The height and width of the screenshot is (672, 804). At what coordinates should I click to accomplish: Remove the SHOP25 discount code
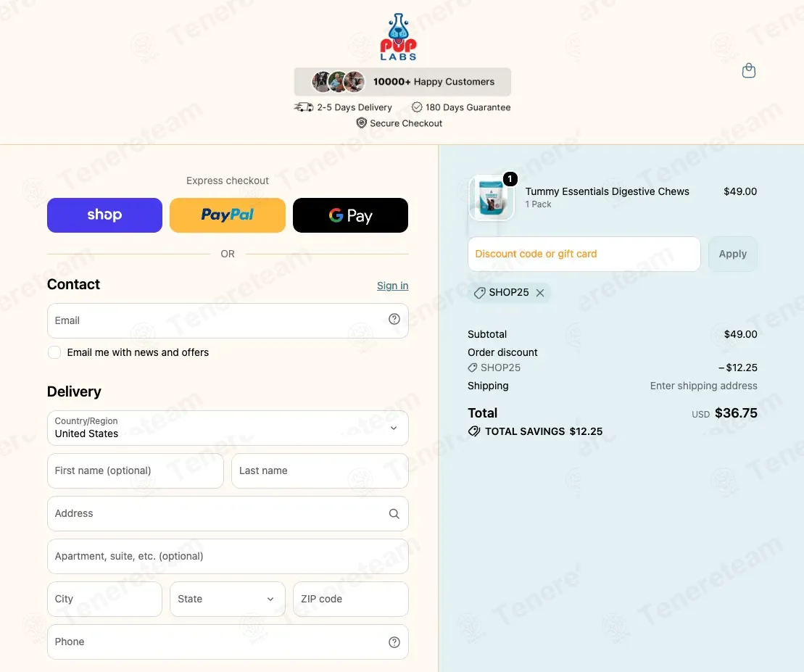coord(540,293)
